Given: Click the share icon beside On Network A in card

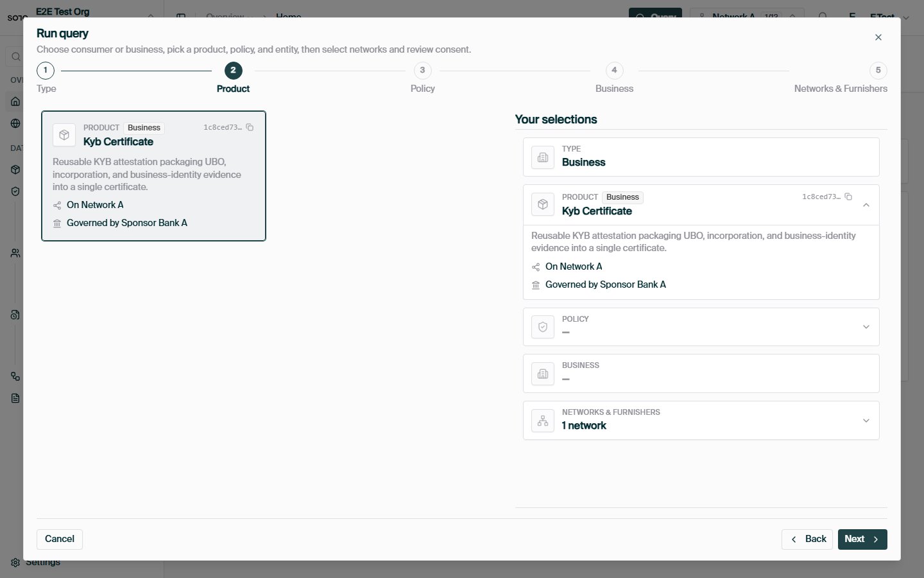Looking at the screenshot, I should click(57, 206).
